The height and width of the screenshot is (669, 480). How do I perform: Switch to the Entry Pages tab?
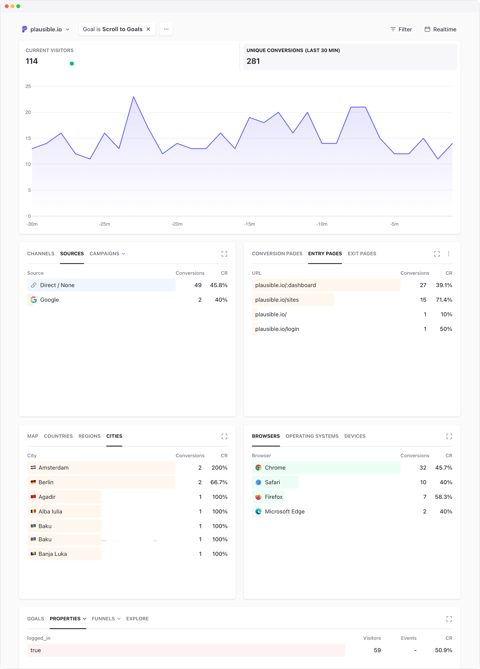coord(325,253)
